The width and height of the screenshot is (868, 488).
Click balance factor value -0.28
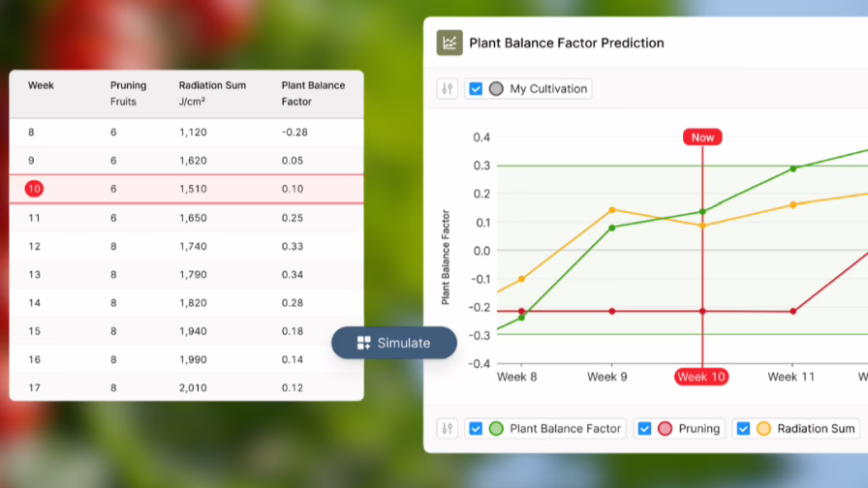tap(294, 133)
